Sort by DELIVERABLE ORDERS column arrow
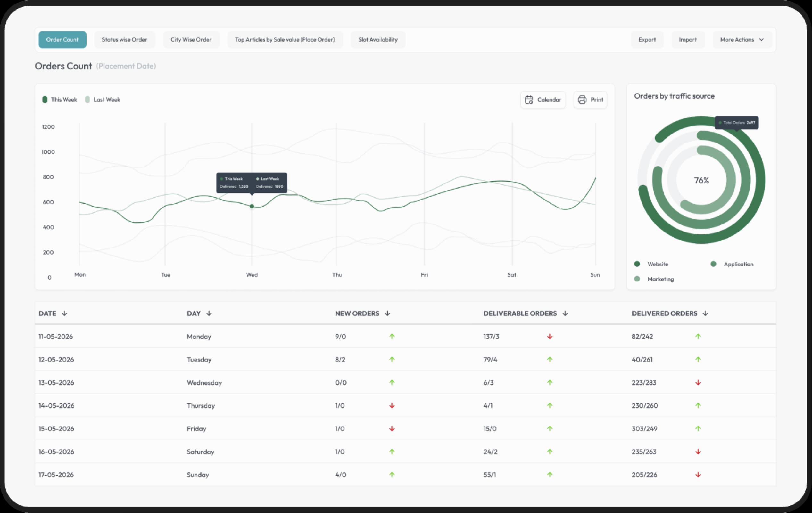The width and height of the screenshot is (812, 513). pyautogui.click(x=565, y=313)
